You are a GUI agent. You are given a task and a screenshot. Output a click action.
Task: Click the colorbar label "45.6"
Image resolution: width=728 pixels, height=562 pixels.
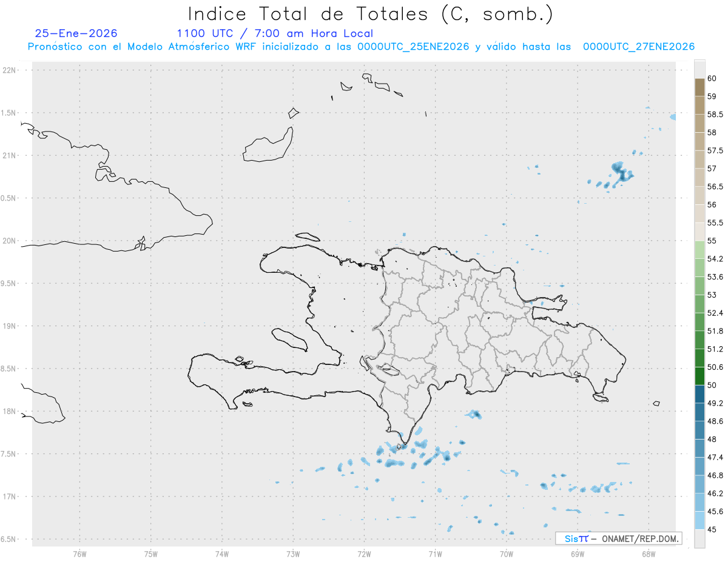click(x=715, y=511)
